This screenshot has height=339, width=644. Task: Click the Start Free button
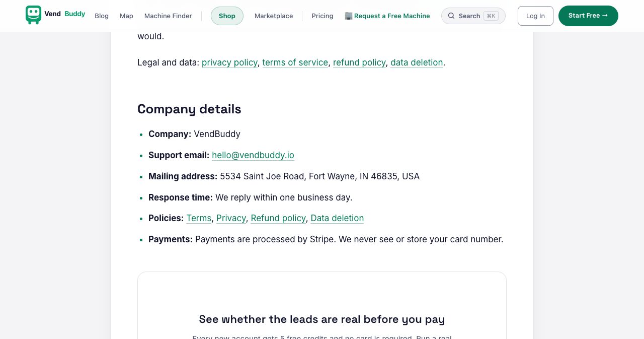coord(588,16)
